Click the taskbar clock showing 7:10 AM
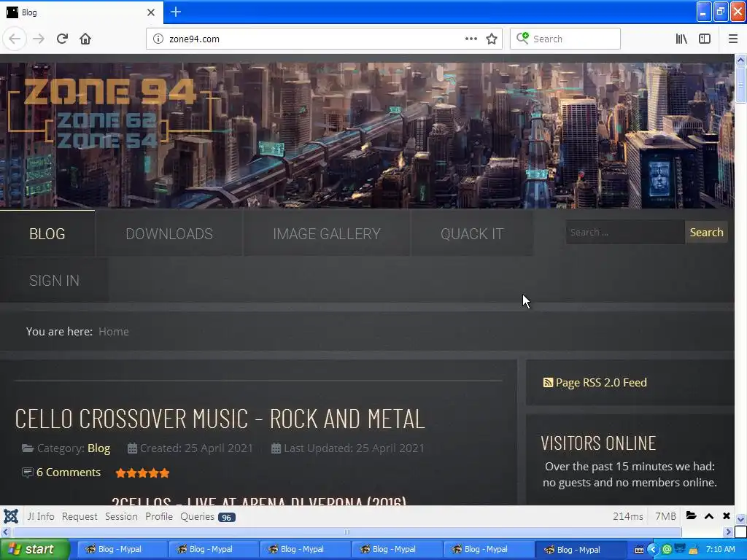The image size is (747, 560). [720, 550]
